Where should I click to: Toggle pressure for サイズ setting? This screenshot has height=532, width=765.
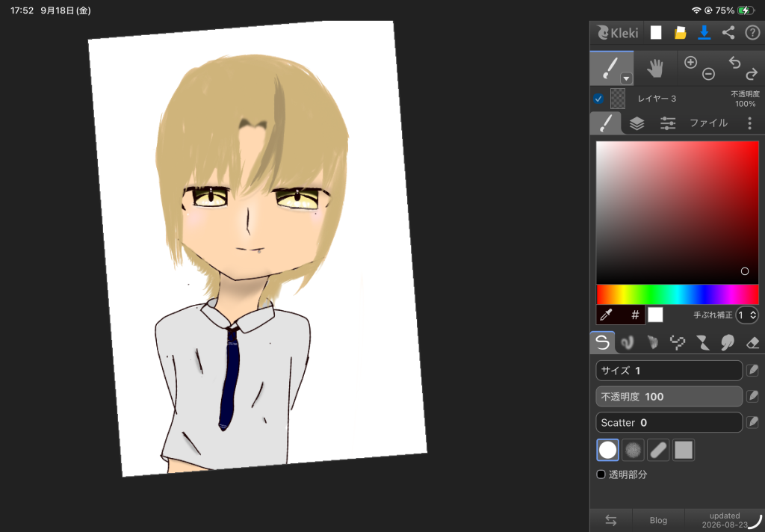753,371
